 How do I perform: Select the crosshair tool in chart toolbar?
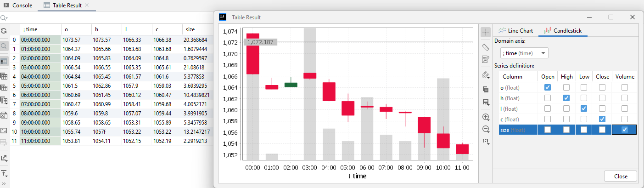(x=486, y=32)
